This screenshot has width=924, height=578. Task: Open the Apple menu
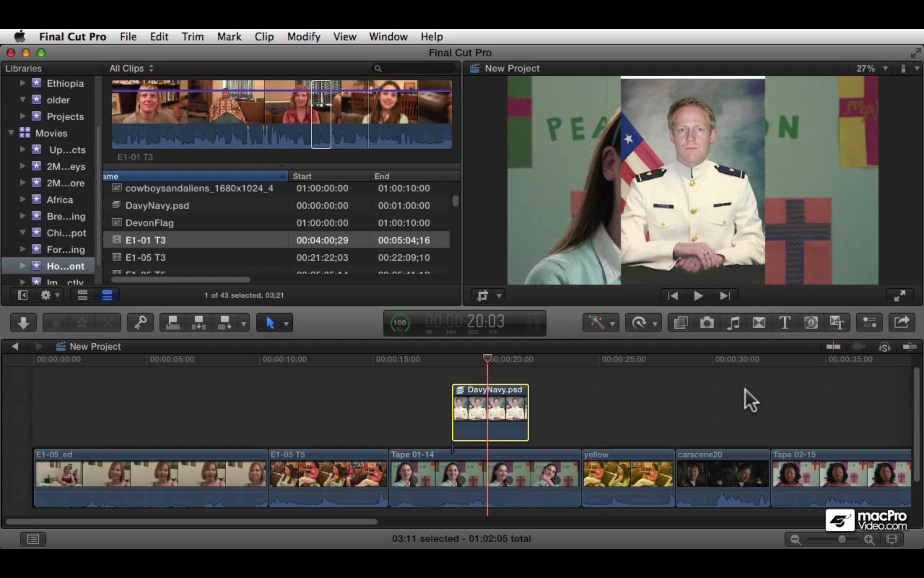coord(19,37)
